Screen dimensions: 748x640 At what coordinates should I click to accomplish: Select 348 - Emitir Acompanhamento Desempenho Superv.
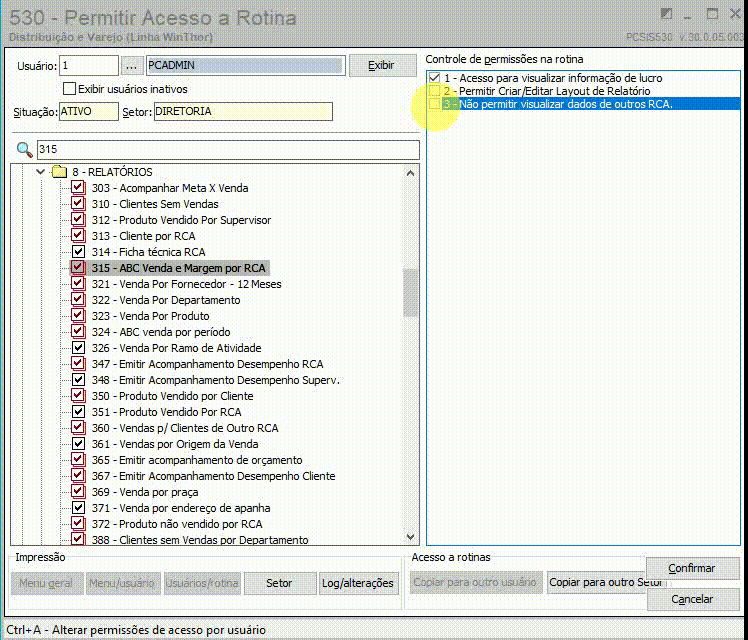coord(216,380)
